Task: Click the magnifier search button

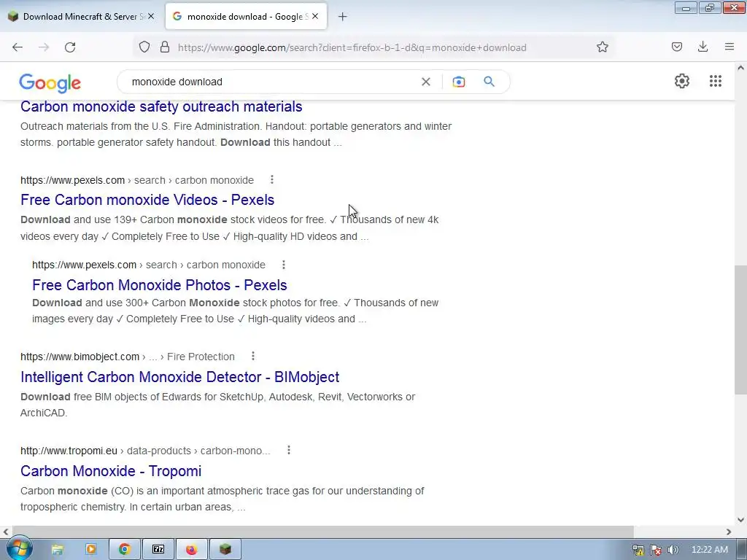Action: pos(489,82)
